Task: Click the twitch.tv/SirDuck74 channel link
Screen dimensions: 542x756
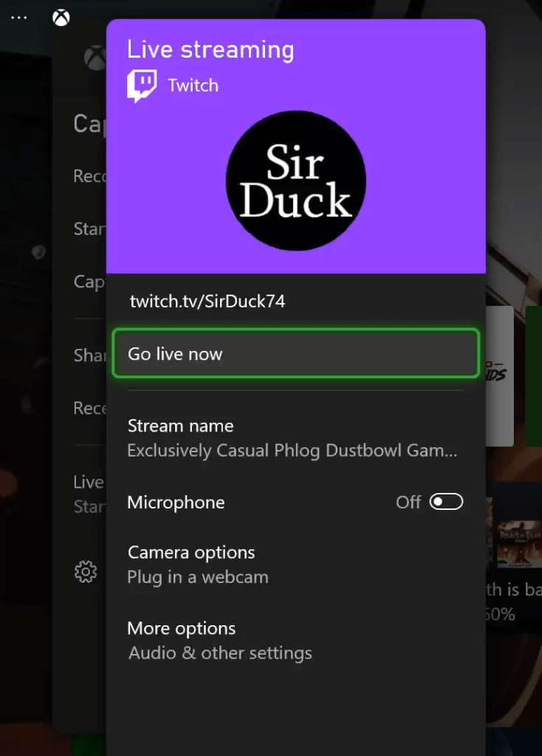Action: pyautogui.click(x=207, y=302)
